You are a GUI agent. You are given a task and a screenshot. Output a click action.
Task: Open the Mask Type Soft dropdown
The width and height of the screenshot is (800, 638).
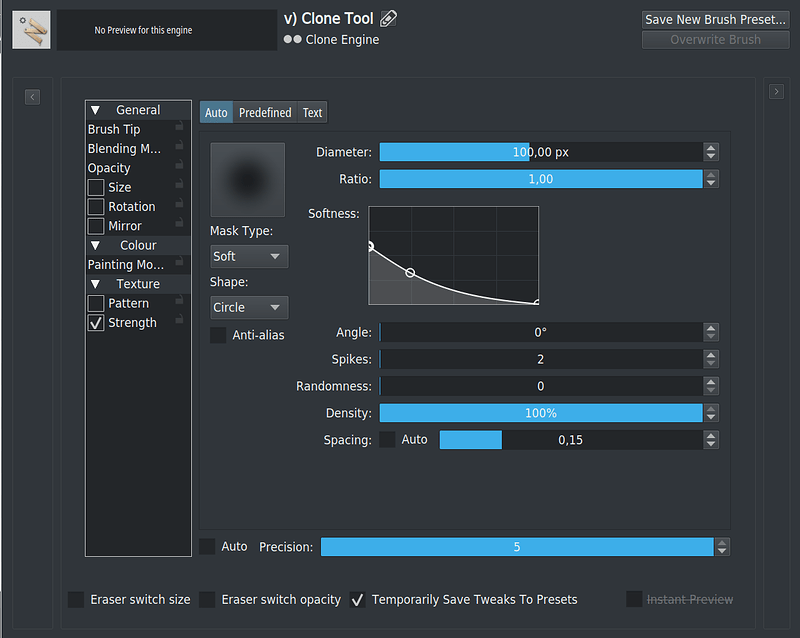[249, 256]
